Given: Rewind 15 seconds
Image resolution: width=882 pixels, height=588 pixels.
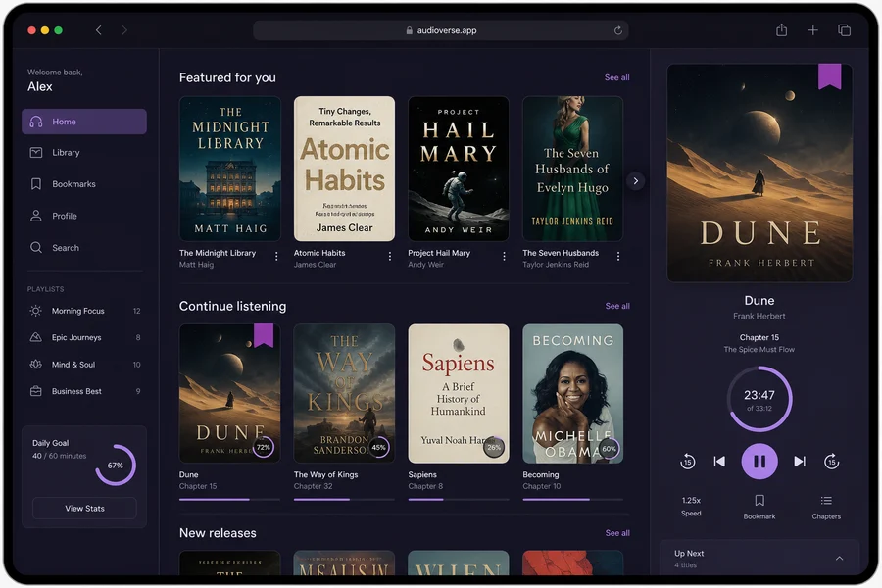Looking at the screenshot, I should (x=687, y=462).
